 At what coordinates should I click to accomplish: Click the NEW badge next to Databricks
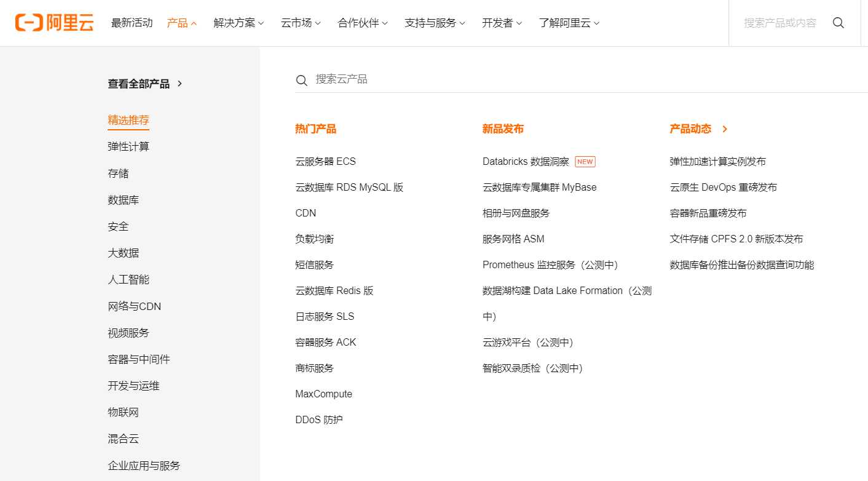tap(585, 162)
